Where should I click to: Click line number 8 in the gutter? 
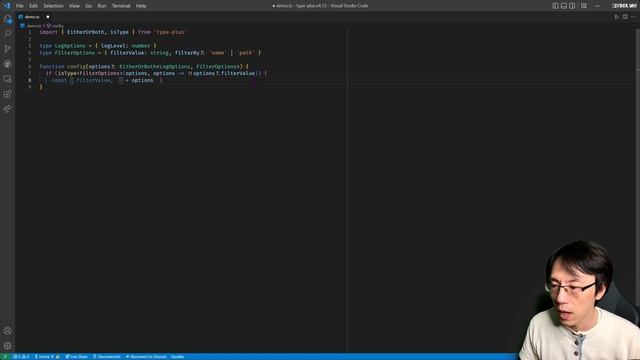(29, 80)
